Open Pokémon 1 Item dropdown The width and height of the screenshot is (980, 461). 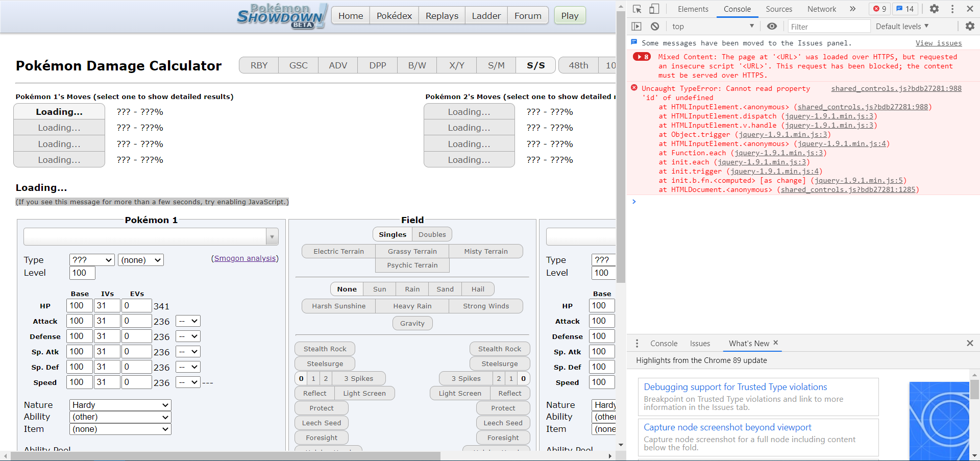pyautogui.click(x=120, y=429)
